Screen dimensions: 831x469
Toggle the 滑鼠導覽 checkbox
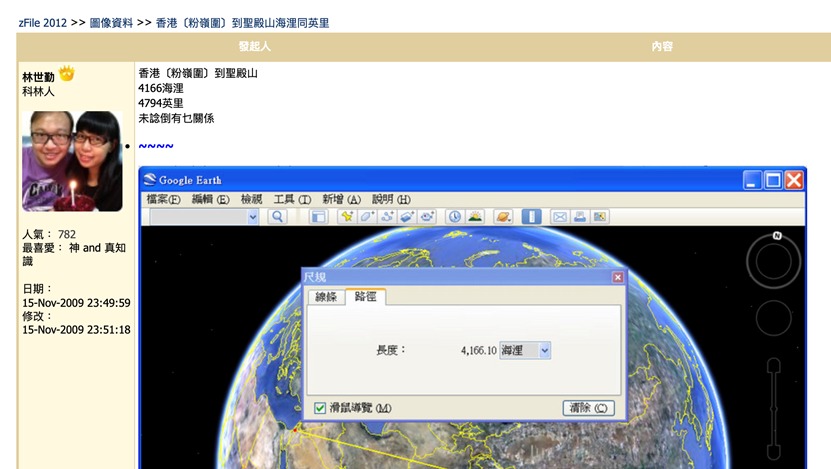(x=320, y=408)
